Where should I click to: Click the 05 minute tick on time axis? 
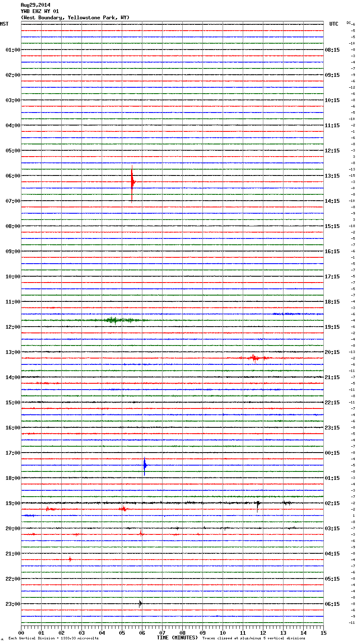coord(122,633)
